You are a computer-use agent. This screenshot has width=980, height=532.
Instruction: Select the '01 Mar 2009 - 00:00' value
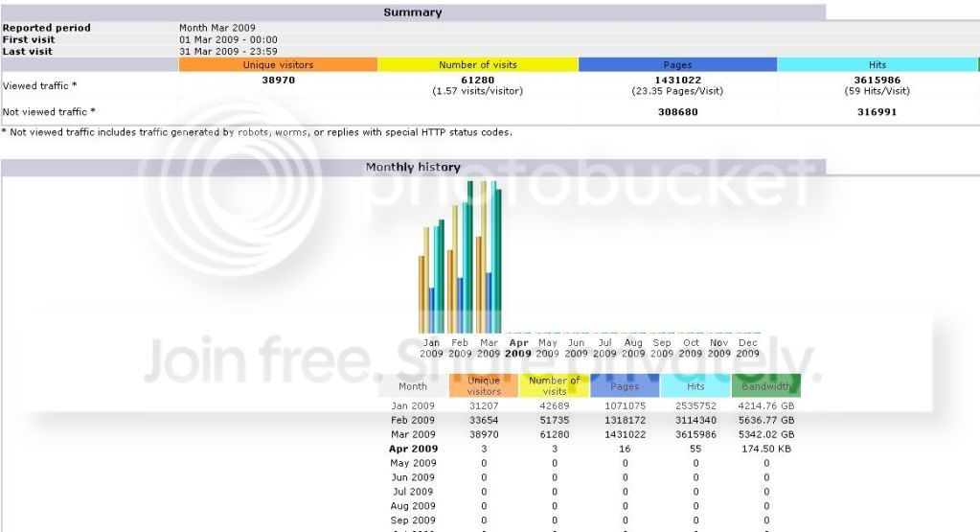228,39
